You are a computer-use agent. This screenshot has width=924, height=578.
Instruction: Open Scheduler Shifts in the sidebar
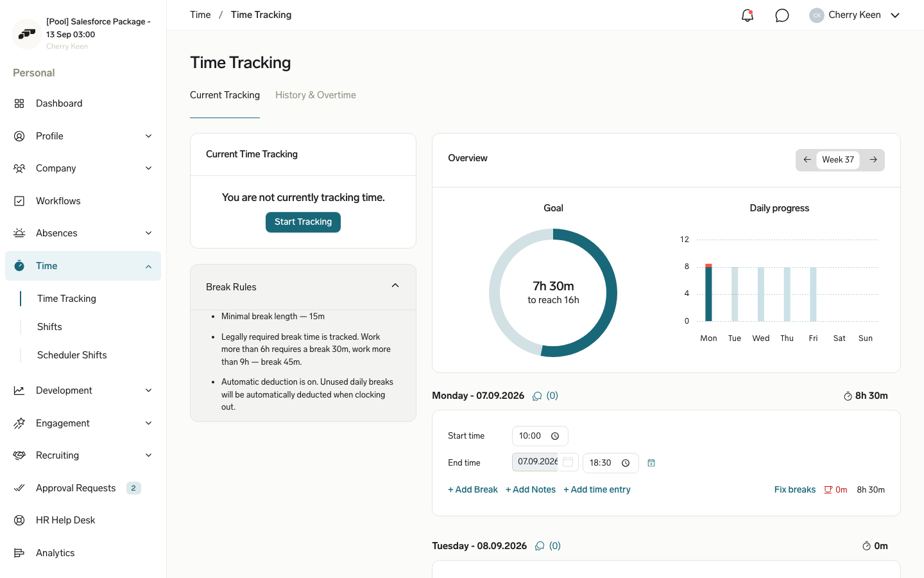72,355
